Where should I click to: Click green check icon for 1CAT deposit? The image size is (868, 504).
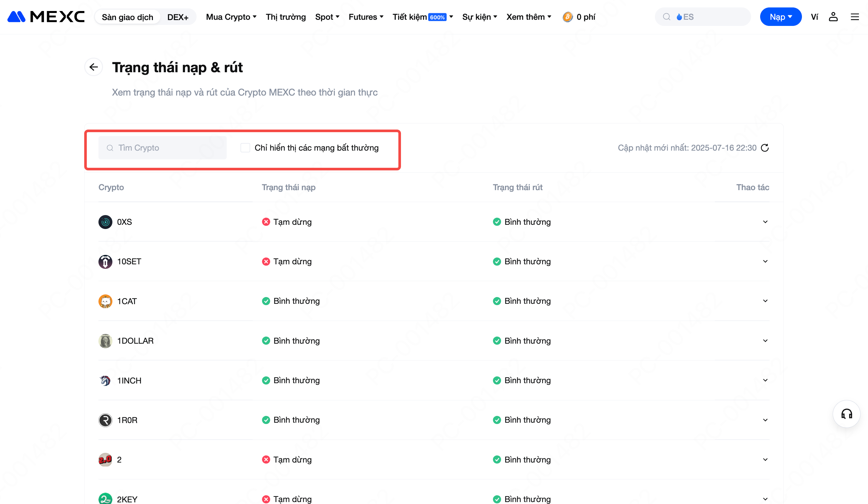pyautogui.click(x=266, y=301)
